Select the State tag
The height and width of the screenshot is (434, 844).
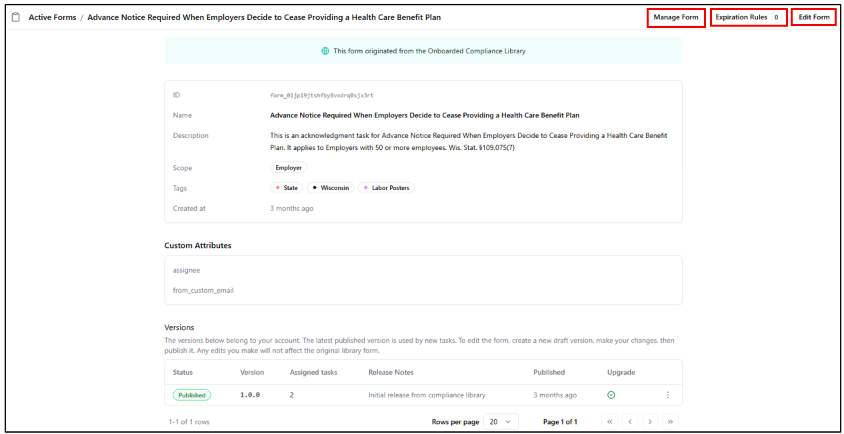[287, 188]
